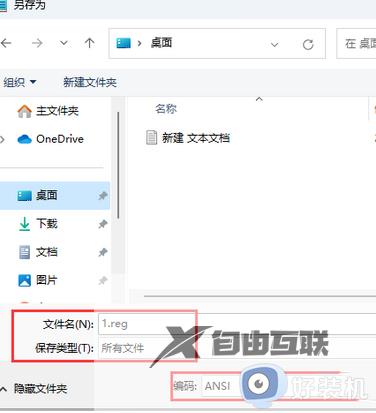Click the search box

pyautogui.click(x=356, y=44)
